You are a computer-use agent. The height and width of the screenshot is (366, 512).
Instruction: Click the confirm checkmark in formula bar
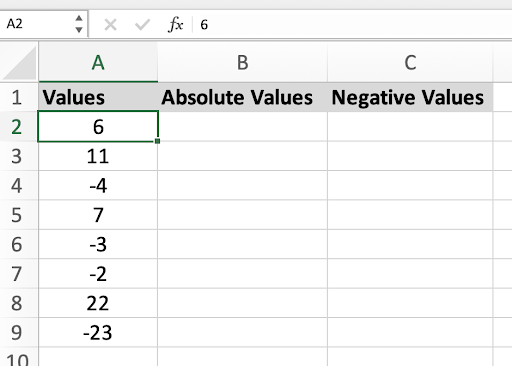tap(142, 25)
